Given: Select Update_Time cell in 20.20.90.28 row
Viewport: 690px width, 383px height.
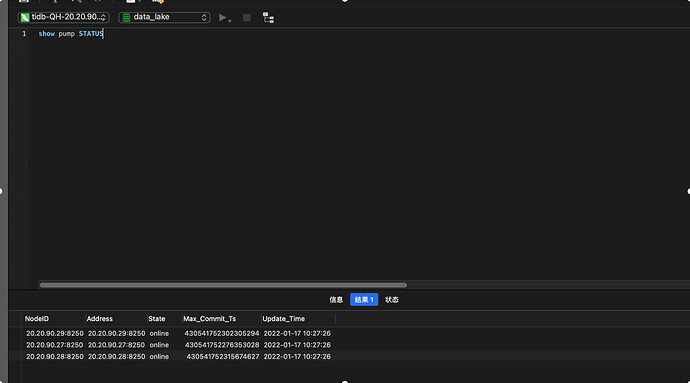Looking at the screenshot, I should click(x=297, y=357).
